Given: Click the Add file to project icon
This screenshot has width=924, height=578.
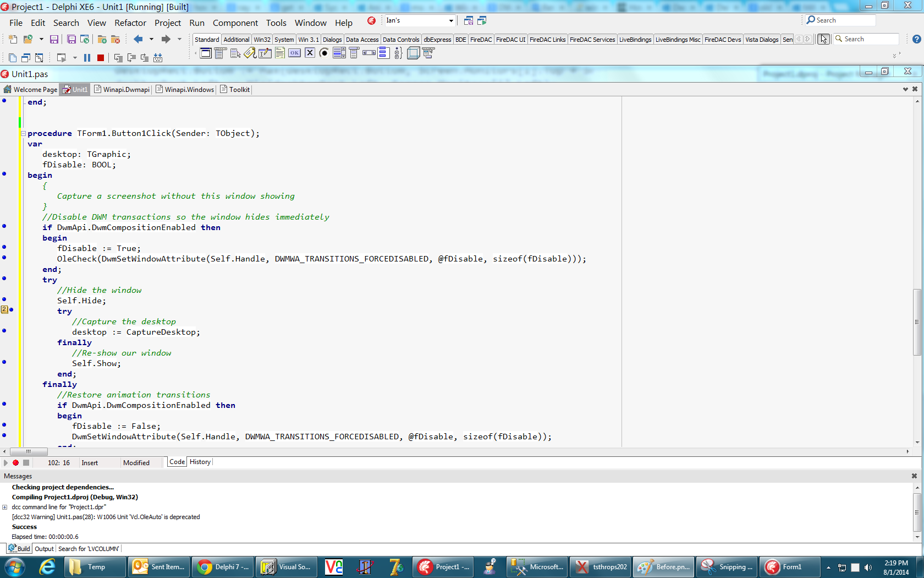Looking at the screenshot, I should (x=102, y=40).
